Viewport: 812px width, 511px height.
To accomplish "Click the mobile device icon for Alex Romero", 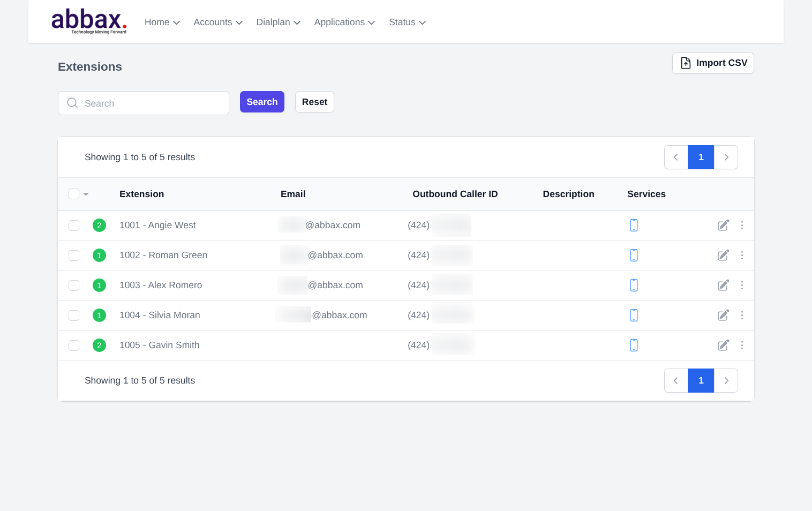I will [634, 285].
